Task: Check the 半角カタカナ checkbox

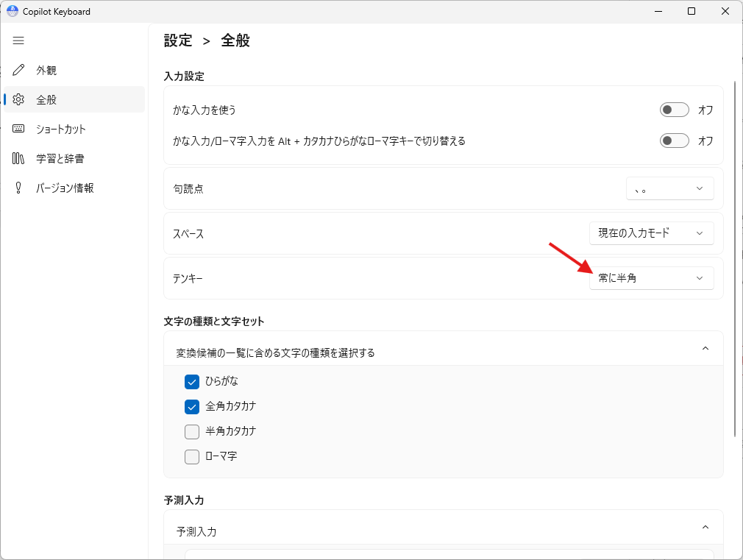Action: coord(192,432)
